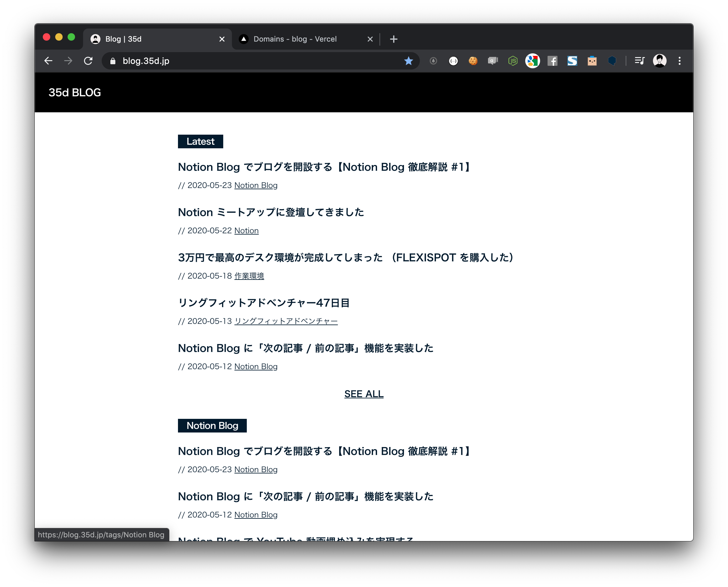Switch to Domains - blog - Vercel tab
Viewport: 728px width, 587px height.
coord(306,39)
